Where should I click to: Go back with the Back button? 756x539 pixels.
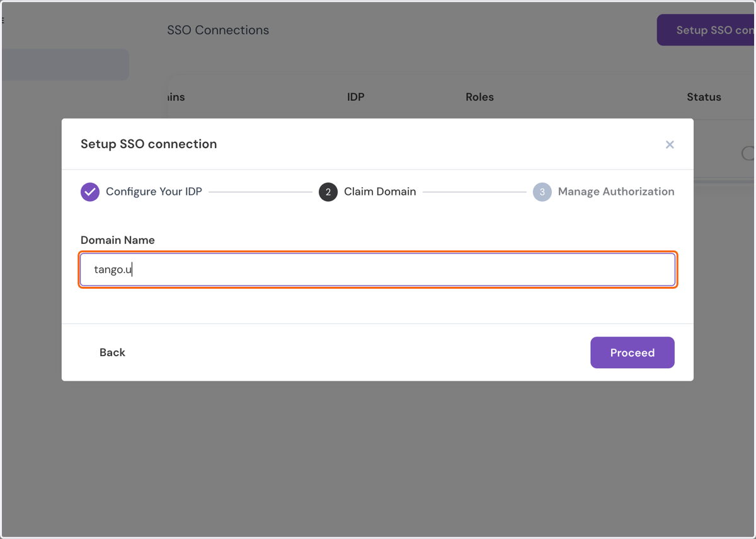click(112, 352)
